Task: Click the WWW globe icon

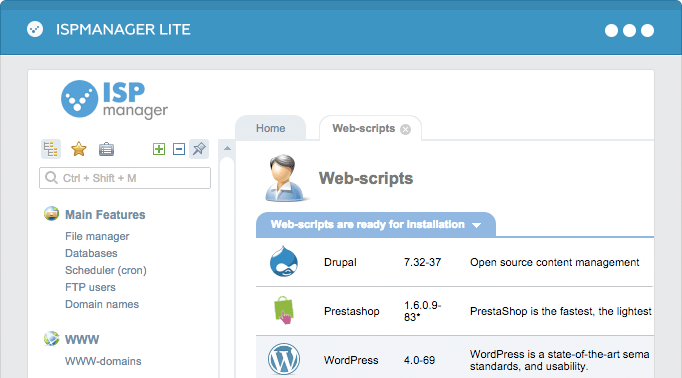Action: click(x=51, y=338)
